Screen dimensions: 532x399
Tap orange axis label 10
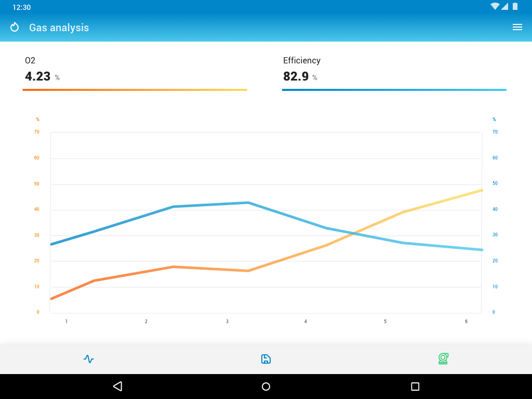[x=37, y=286]
